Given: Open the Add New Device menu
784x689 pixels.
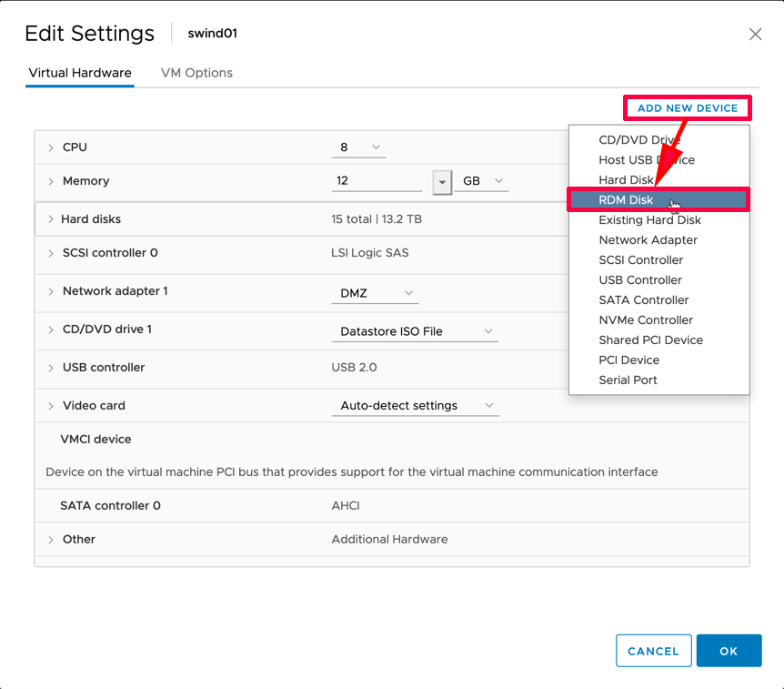Looking at the screenshot, I should point(688,108).
